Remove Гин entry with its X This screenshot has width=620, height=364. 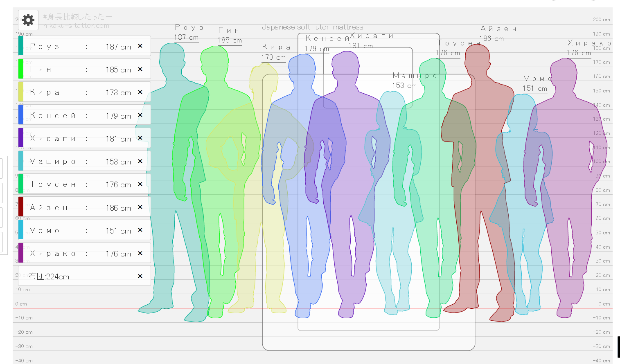coord(140,69)
